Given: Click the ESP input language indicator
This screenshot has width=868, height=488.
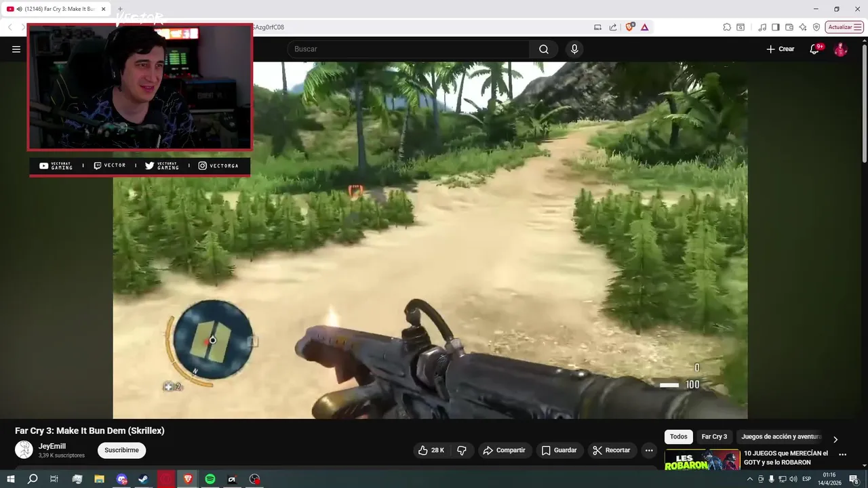Looking at the screenshot, I should point(807,479).
